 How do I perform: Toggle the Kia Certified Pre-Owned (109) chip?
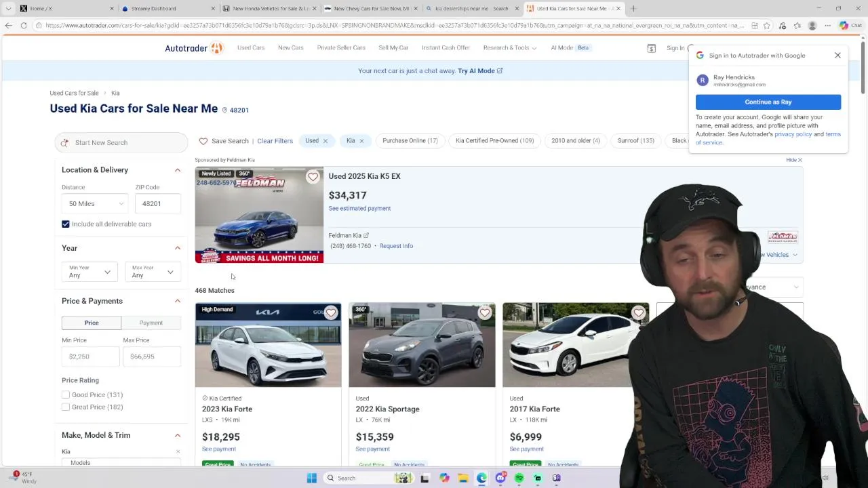click(x=494, y=141)
